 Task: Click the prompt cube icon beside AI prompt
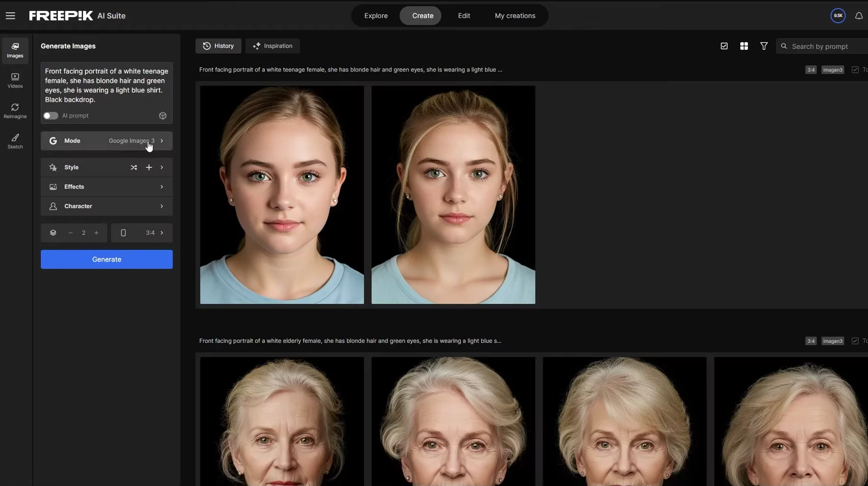(163, 116)
